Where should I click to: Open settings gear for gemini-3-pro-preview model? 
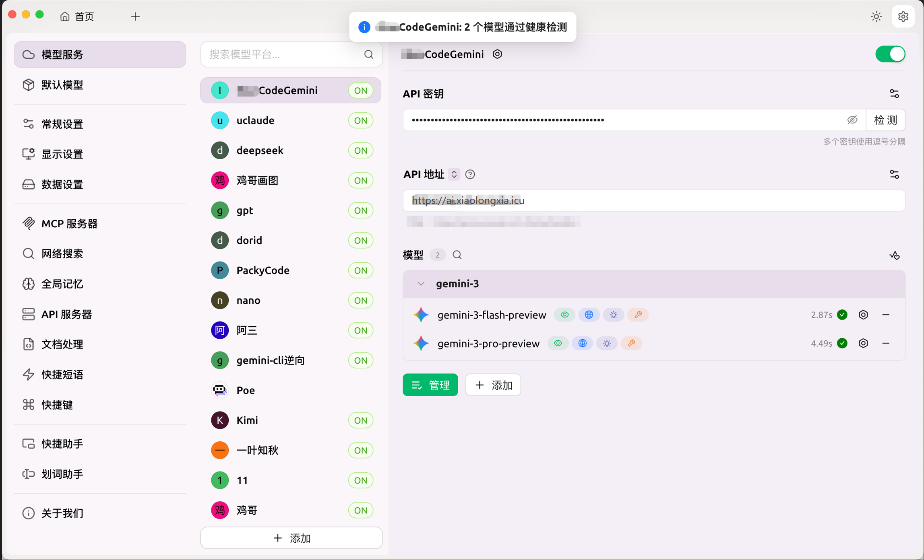point(863,343)
